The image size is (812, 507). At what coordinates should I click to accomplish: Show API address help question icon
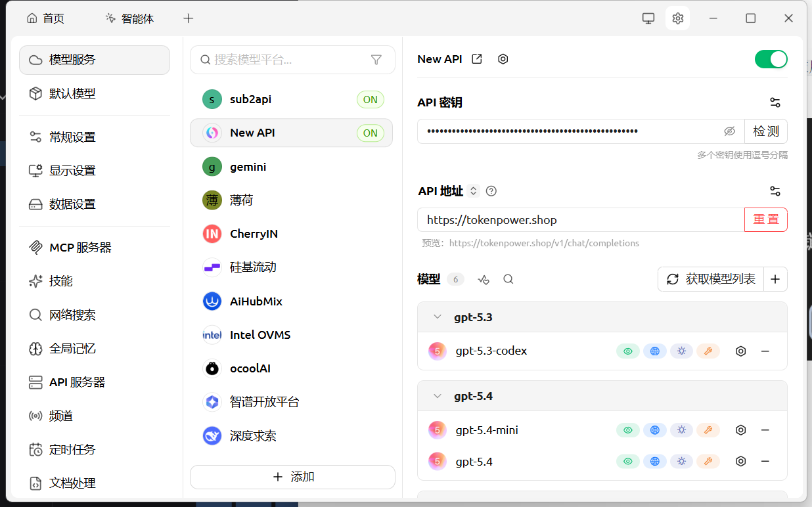[491, 191]
